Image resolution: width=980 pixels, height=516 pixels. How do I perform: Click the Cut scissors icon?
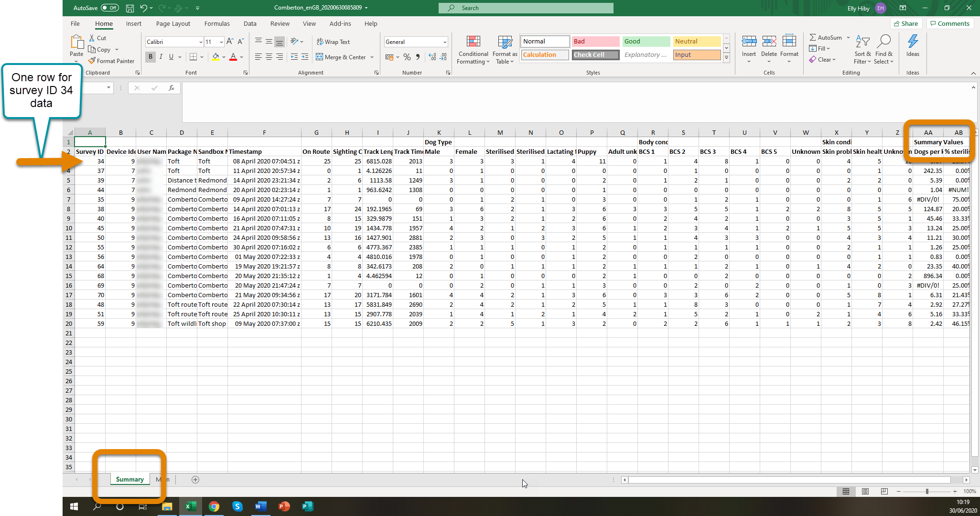tap(92, 38)
